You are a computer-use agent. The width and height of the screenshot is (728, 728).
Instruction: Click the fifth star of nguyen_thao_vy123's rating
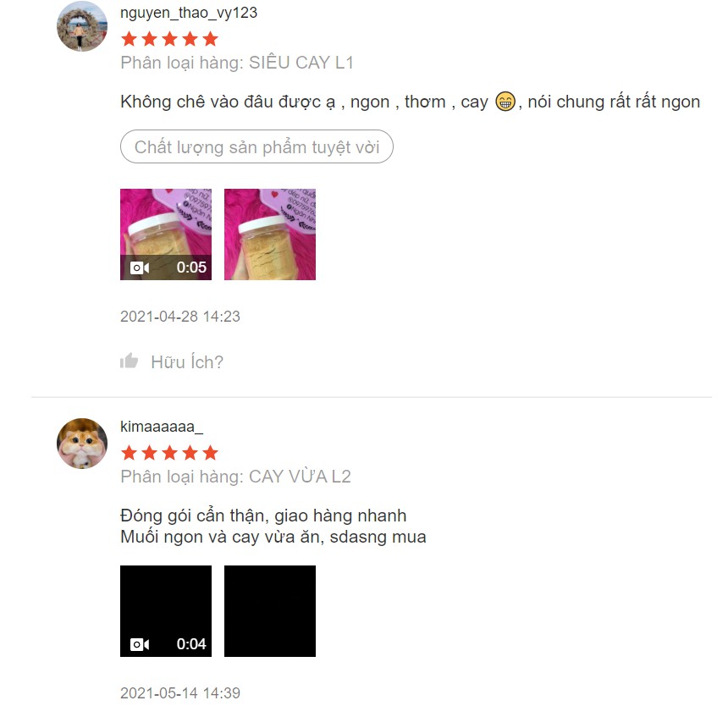coord(210,39)
